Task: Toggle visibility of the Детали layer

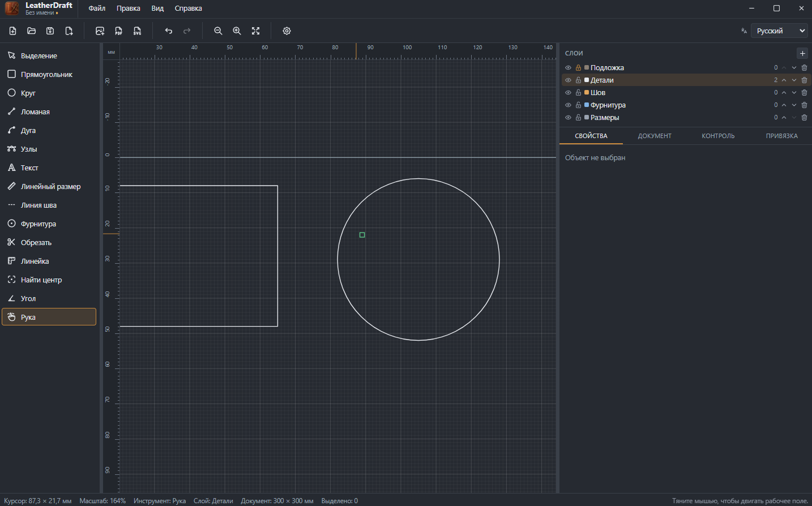Action: click(x=569, y=80)
